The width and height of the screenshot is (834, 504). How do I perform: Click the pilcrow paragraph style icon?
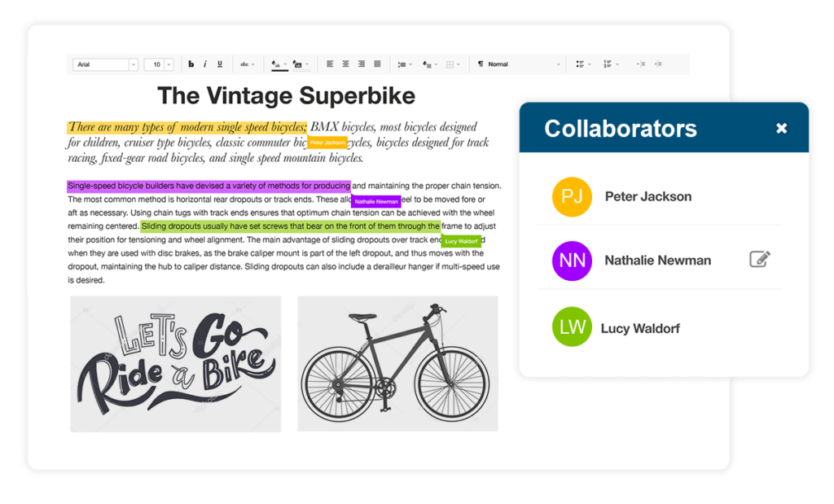coord(481,64)
